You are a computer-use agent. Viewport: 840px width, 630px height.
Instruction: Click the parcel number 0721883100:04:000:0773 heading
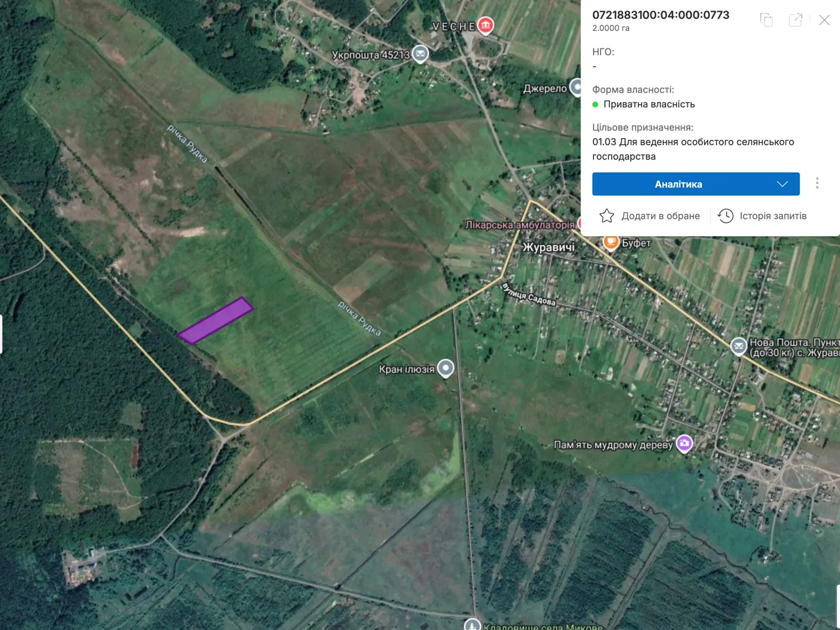660,15
